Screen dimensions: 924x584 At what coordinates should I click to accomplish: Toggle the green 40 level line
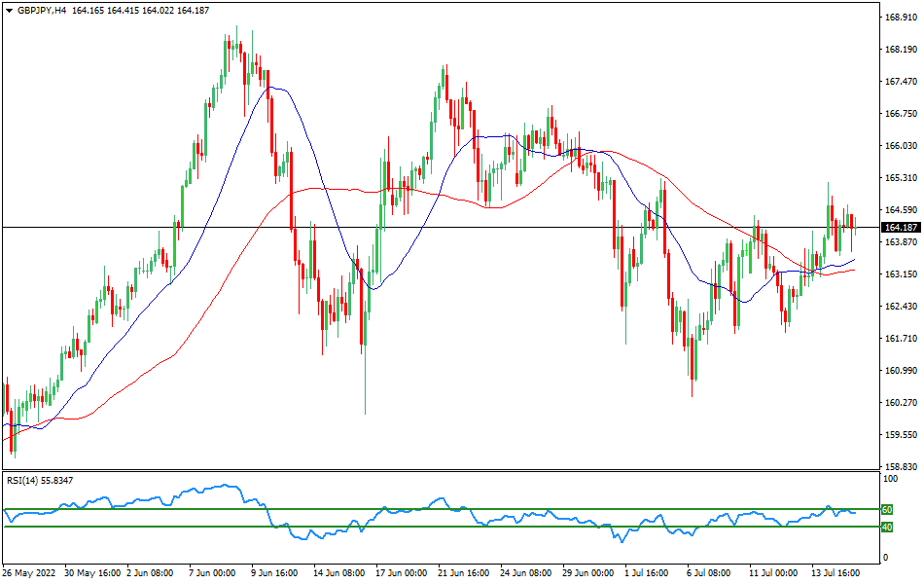click(886, 527)
